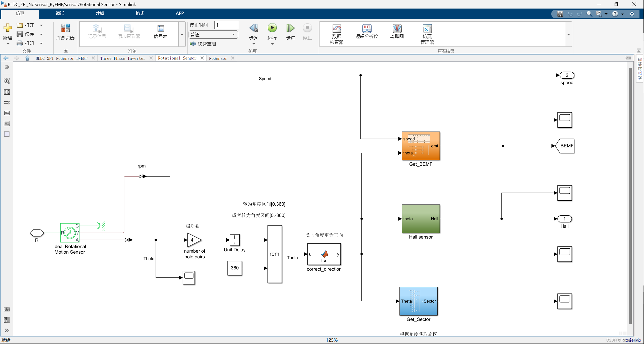This screenshot has width=644, height=344.
Task: Switch to the Three-Phase Inverter model tab
Action: (x=123, y=58)
